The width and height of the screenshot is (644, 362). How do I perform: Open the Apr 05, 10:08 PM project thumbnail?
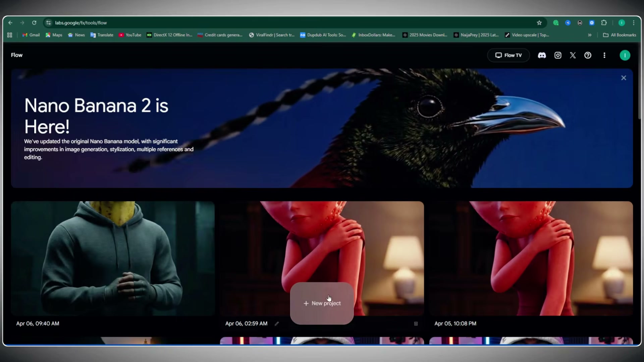531,258
